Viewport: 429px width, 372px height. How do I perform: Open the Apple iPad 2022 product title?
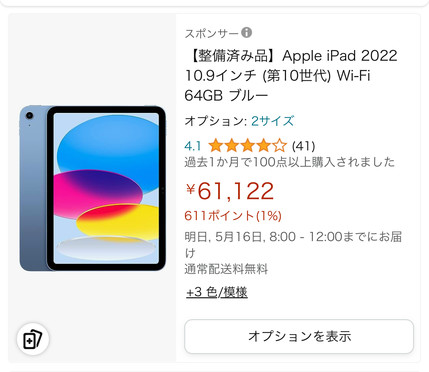(x=291, y=76)
